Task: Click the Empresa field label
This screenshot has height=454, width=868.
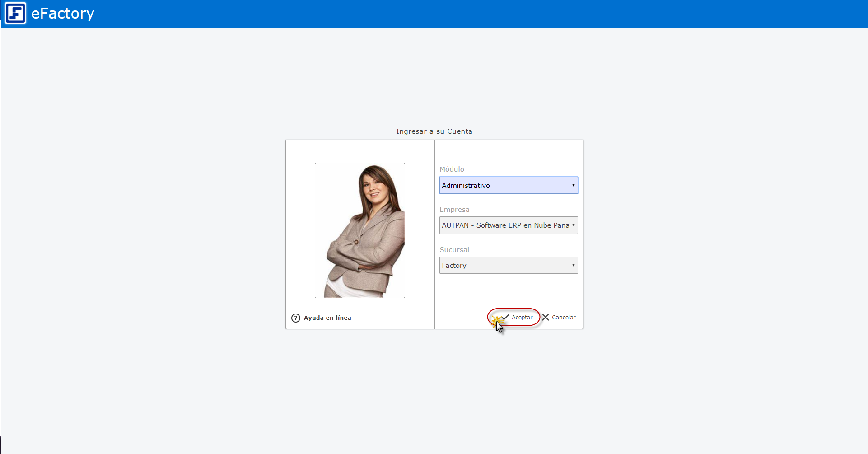Action: pyautogui.click(x=454, y=209)
